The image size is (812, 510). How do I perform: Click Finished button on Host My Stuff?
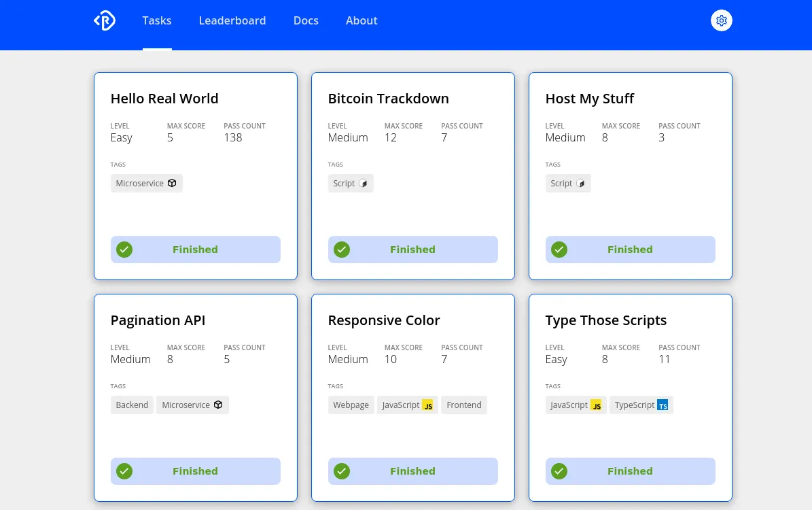pos(630,250)
